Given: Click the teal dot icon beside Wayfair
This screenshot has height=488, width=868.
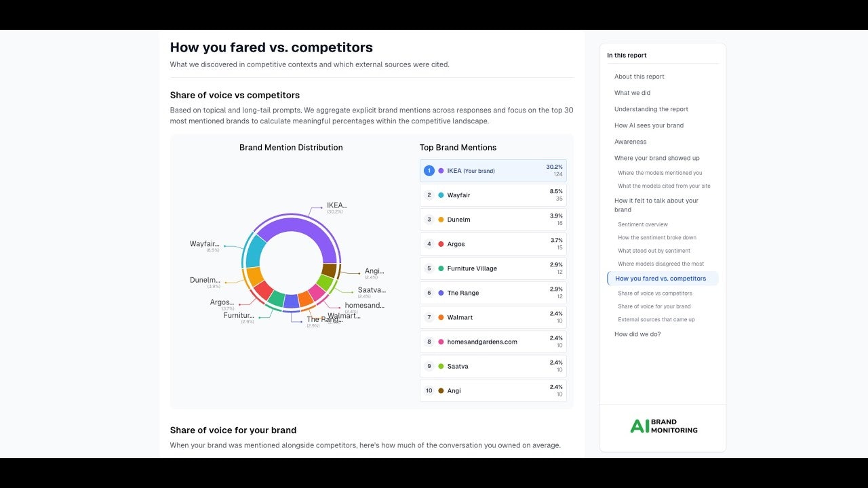Looking at the screenshot, I should coord(439,195).
